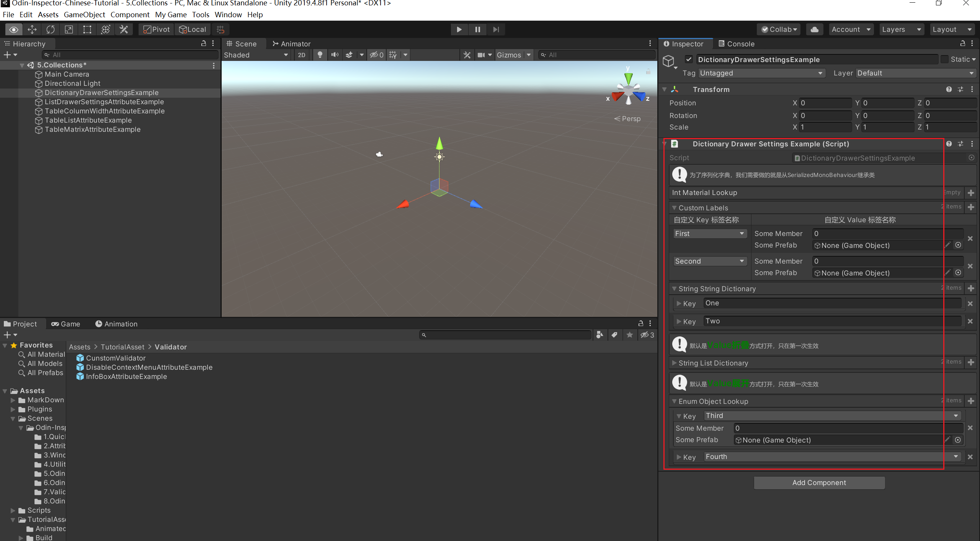Click the Add Component button
980x541 pixels.
(819, 482)
